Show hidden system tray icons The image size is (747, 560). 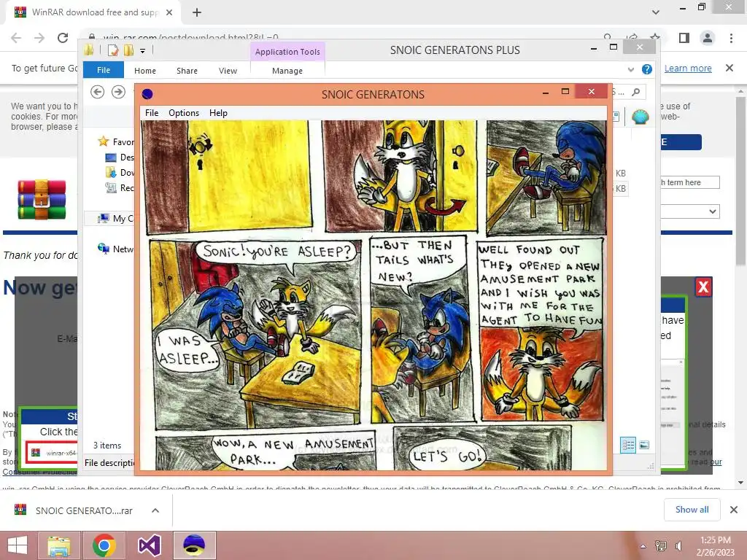(x=643, y=546)
